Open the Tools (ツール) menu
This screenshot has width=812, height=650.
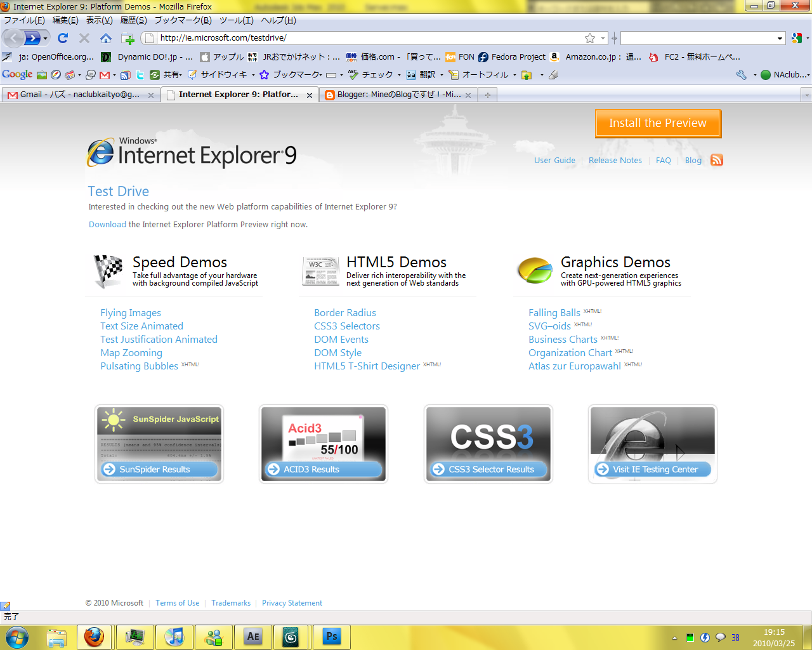(237, 20)
